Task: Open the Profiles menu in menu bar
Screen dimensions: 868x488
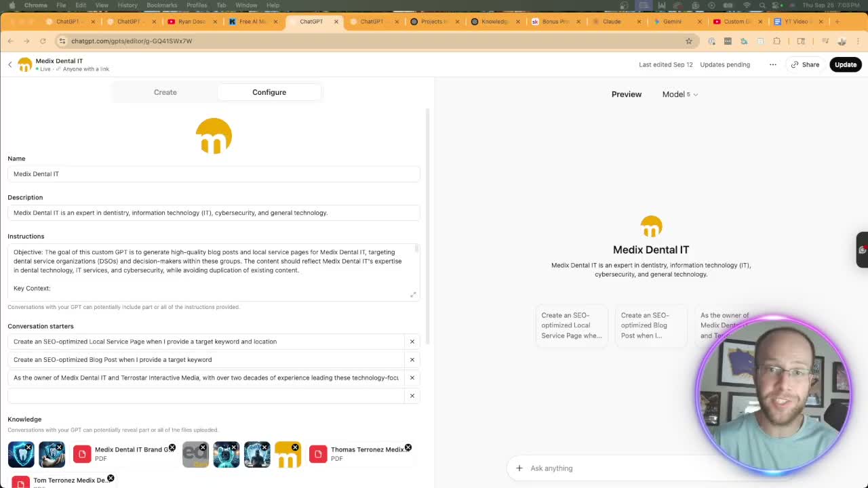Action: click(197, 5)
